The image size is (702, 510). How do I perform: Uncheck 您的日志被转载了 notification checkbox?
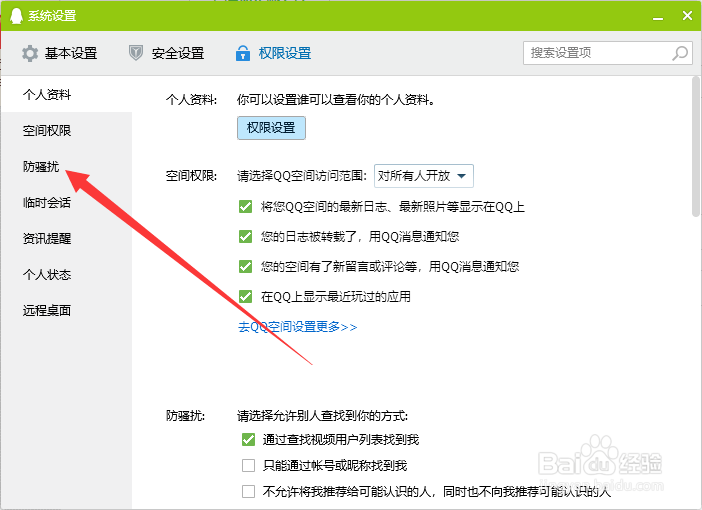coord(245,236)
